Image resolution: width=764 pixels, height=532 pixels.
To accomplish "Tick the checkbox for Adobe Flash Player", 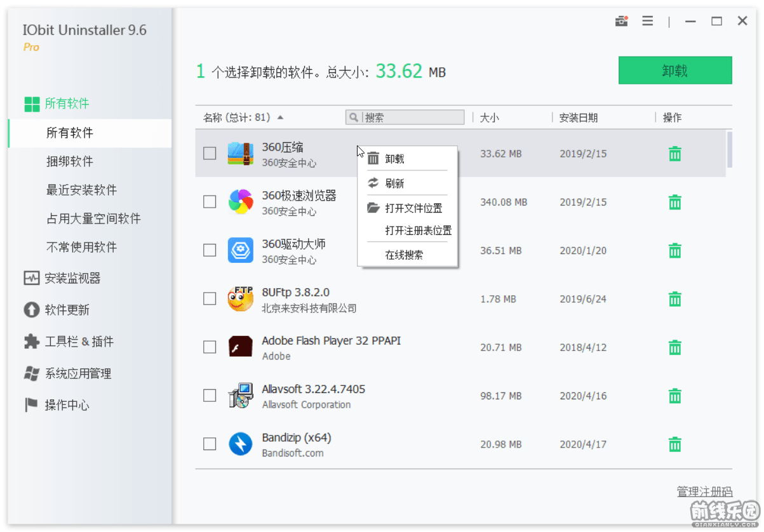I will (x=210, y=347).
